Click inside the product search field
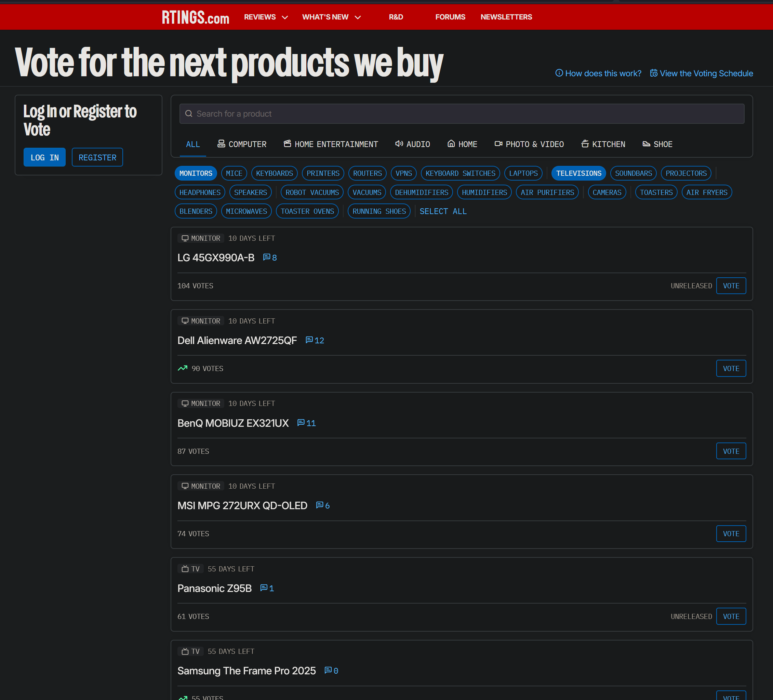 tap(384, 114)
